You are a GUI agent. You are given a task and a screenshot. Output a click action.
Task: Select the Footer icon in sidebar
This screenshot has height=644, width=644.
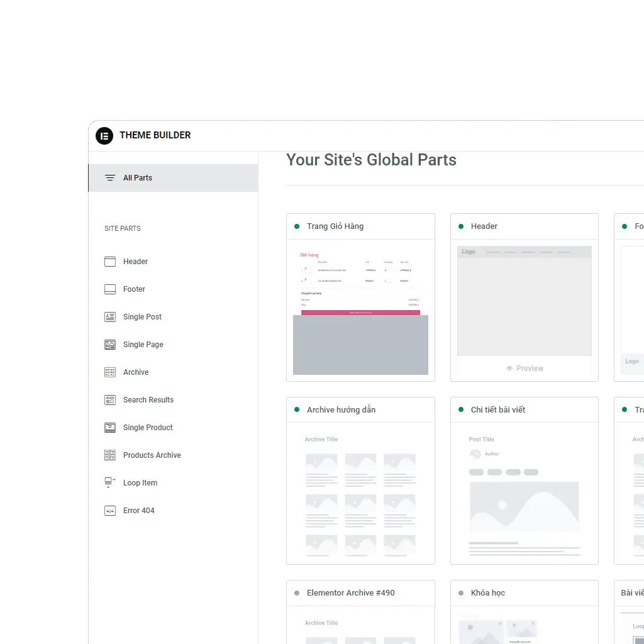pos(110,289)
